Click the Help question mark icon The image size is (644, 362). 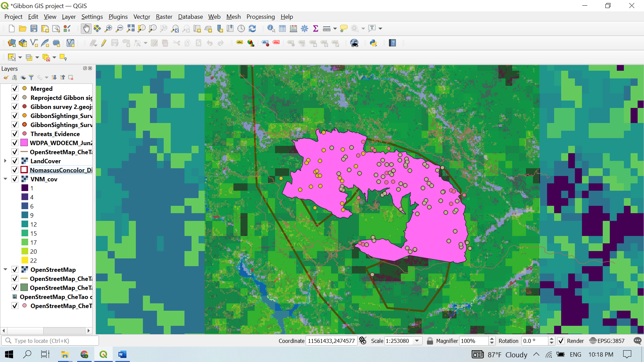click(x=392, y=43)
